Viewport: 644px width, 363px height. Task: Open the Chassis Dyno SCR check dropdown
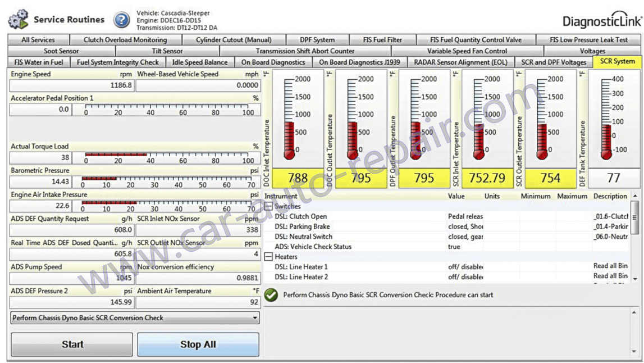(x=255, y=318)
